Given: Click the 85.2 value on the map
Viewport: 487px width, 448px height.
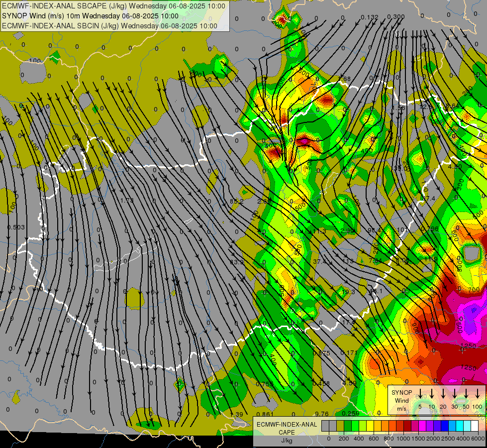Looking at the screenshot, I should pyautogui.click(x=236, y=202).
